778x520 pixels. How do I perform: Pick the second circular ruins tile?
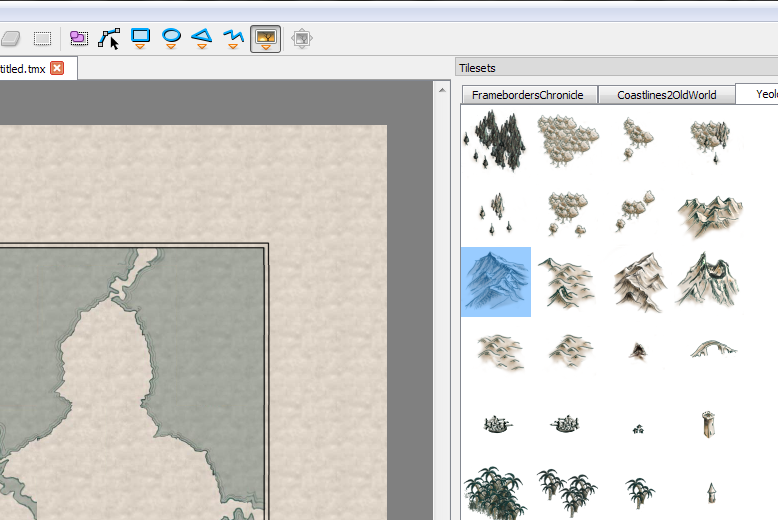565,424
